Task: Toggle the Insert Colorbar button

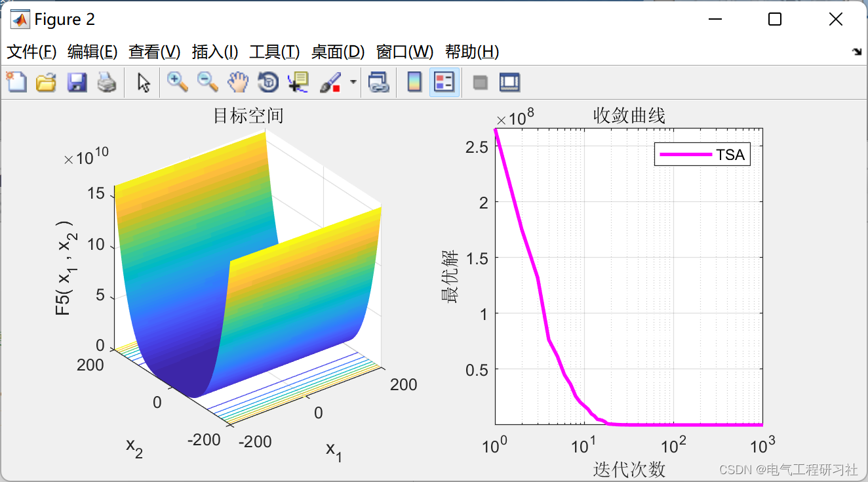Action: [x=414, y=82]
